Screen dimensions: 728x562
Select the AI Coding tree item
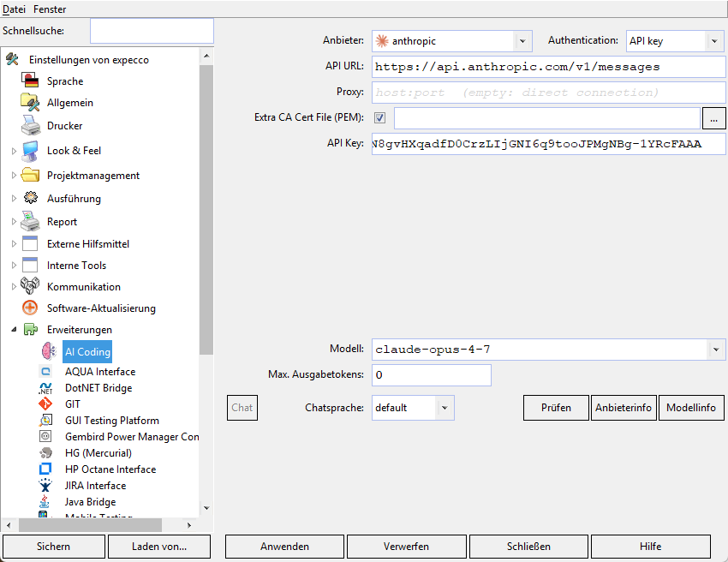pos(87,351)
